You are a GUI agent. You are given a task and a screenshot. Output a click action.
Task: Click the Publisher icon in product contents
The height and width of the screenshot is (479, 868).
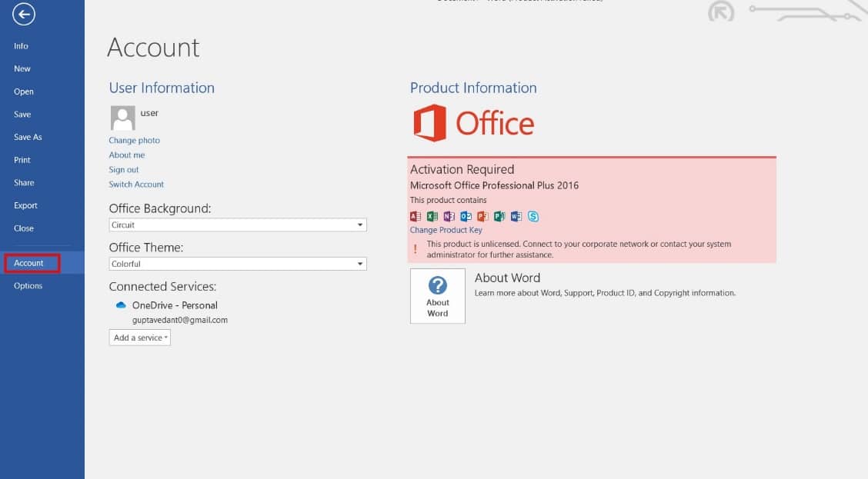[499, 216]
